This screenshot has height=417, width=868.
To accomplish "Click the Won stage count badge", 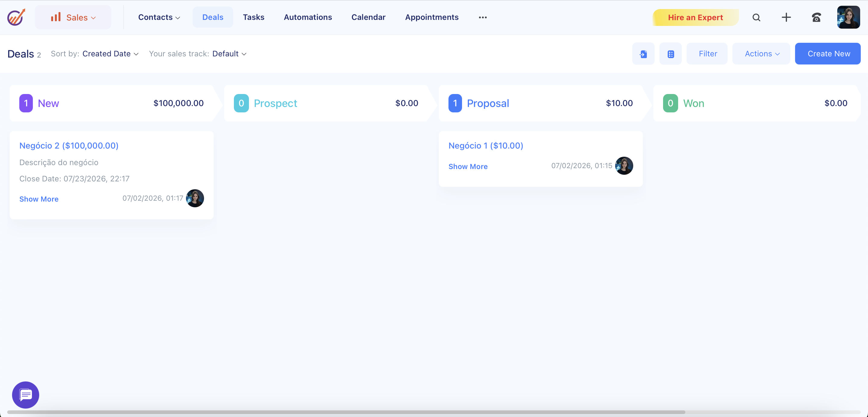I will coord(670,103).
